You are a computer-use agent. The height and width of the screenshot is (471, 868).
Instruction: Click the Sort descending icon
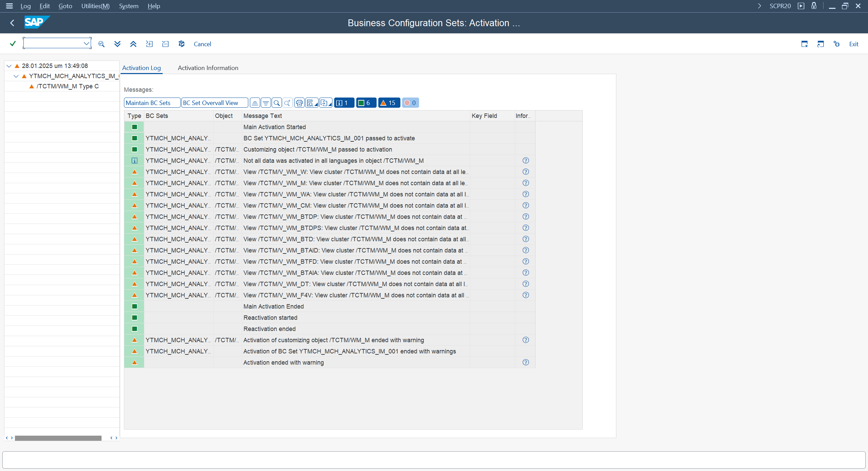(266, 103)
